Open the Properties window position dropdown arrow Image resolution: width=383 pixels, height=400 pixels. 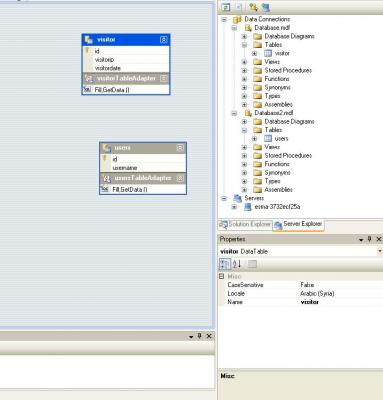tap(361, 240)
